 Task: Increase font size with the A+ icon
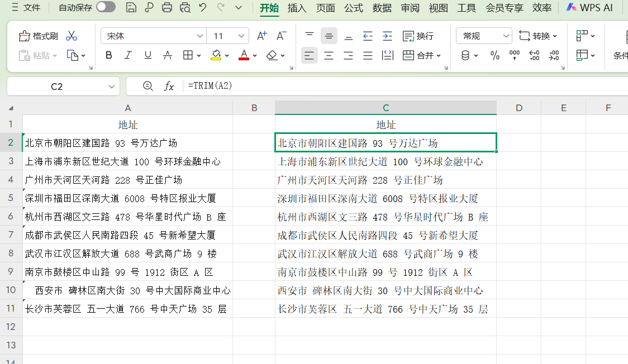tap(261, 36)
